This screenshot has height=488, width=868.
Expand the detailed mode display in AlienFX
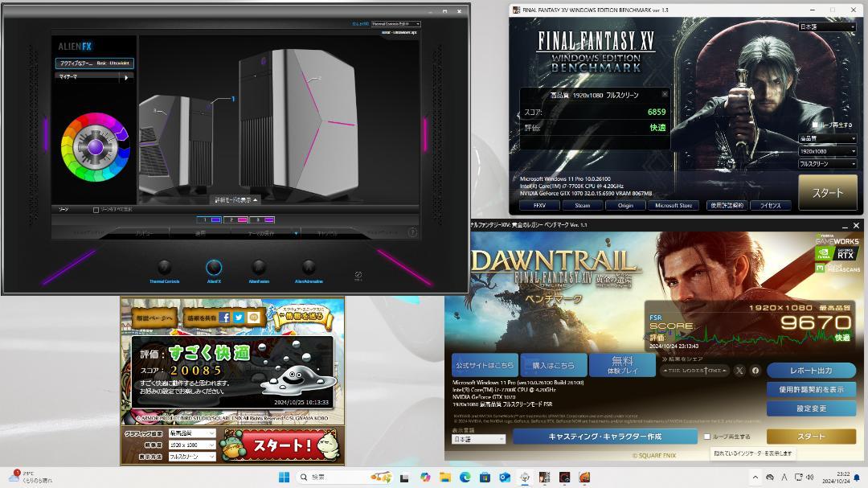235,200
